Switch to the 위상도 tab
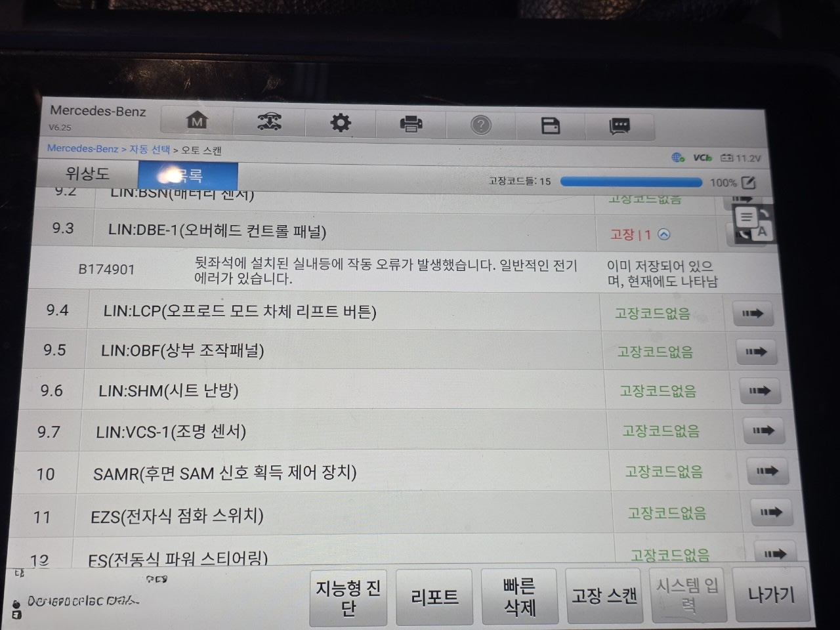Screen dimensions: 840x630 (x=87, y=174)
